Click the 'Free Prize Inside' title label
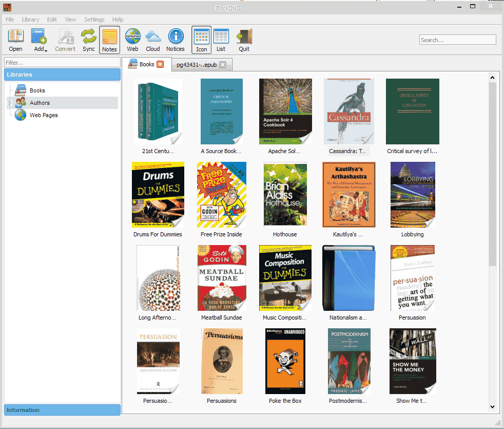504x429 pixels. (x=222, y=234)
